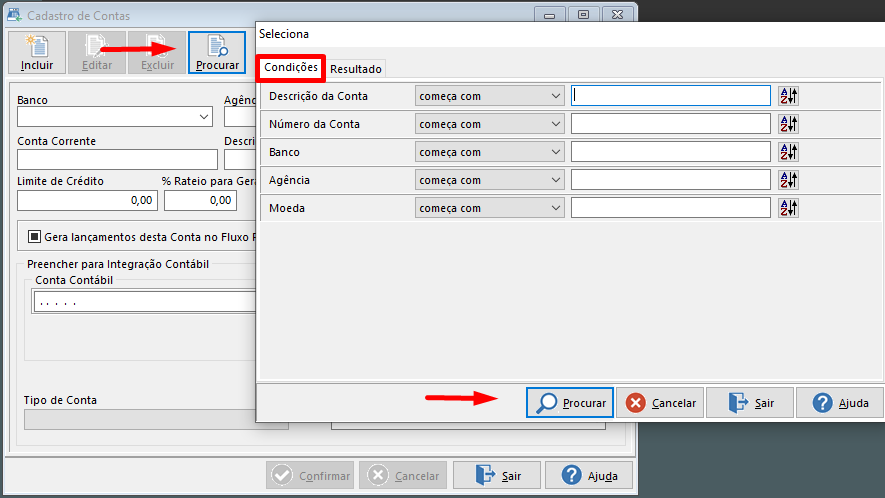Minimize the Cadastro de Contas window
This screenshot has width=885, height=498.
[549, 15]
